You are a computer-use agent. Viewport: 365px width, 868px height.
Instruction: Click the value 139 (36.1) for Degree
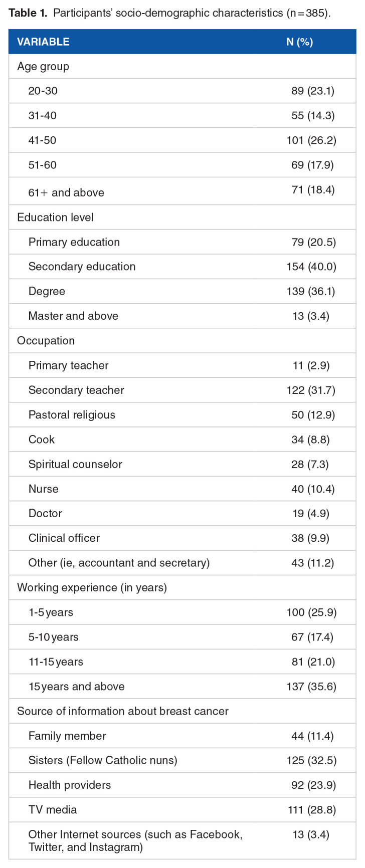311,291
